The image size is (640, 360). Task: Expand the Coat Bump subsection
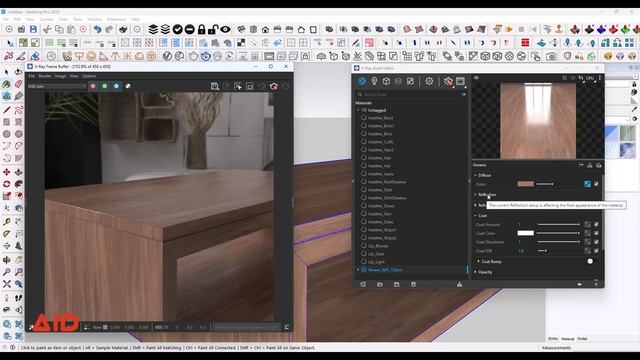point(479,261)
